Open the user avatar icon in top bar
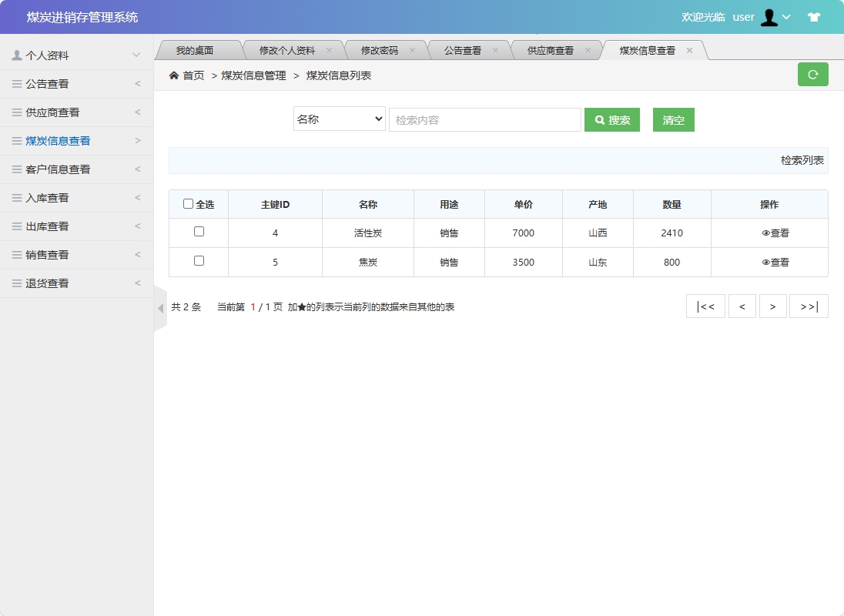This screenshot has height=616, width=844. click(x=769, y=16)
